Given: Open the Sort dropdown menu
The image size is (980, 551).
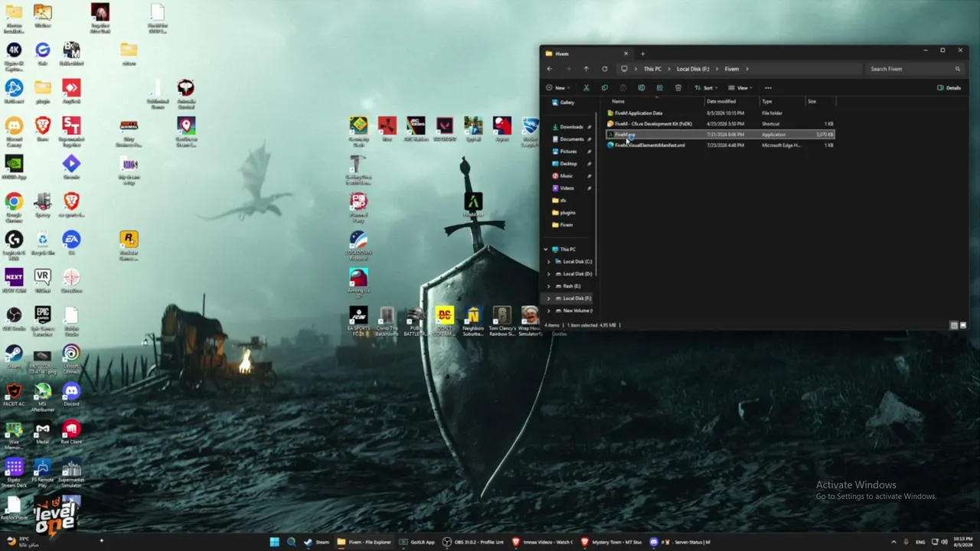Looking at the screenshot, I should 707,88.
